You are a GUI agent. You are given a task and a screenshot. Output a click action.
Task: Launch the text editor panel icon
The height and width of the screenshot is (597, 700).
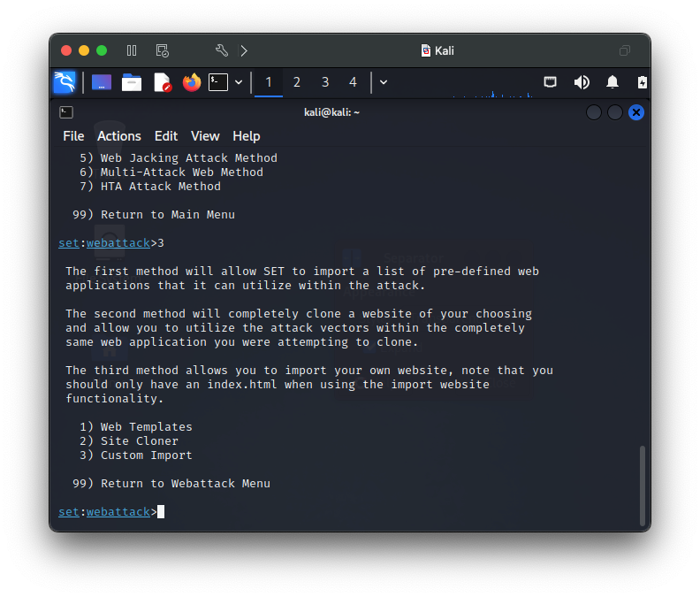point(163,82)
